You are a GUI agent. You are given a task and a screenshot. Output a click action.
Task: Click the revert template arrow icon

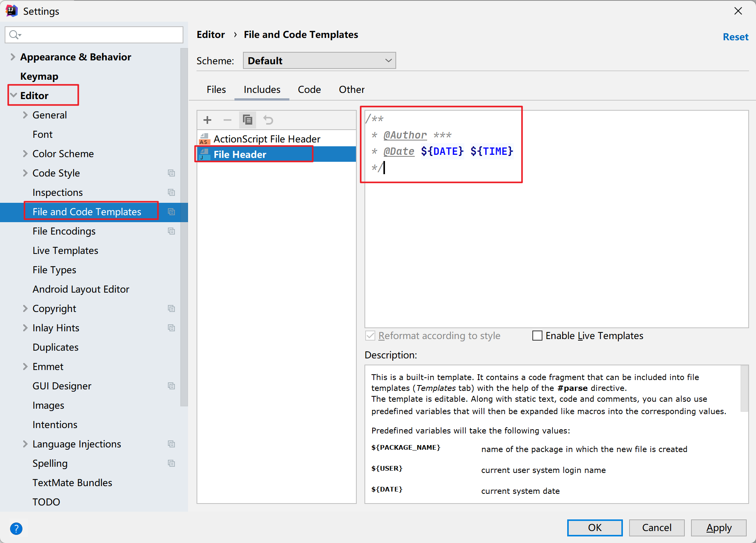pyautogui.click(x=268, y=120)
